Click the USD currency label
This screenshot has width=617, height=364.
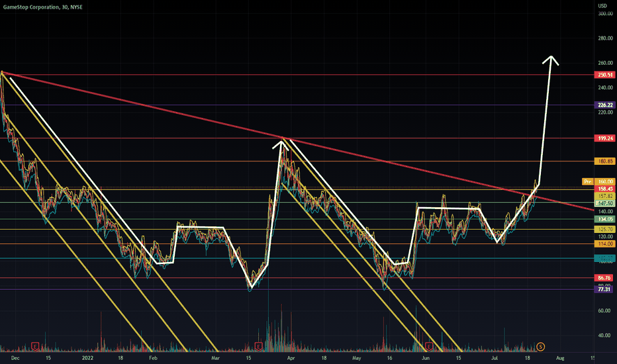coord(602,6)
